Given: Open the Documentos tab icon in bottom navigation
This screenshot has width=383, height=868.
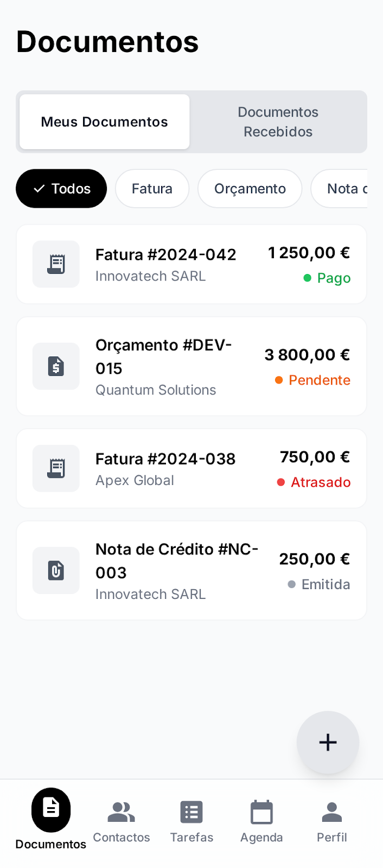Looking at the screenshot, I should (x=50, y=809).
